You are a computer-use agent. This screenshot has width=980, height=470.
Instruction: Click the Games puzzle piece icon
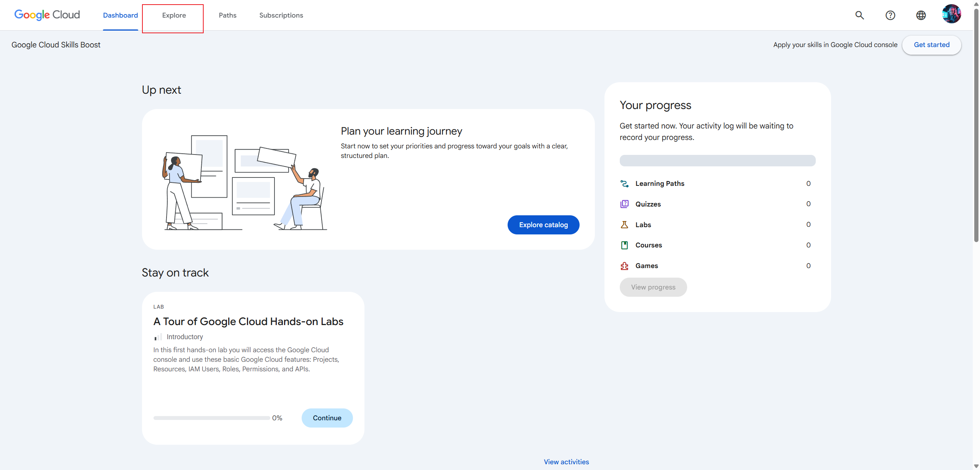pos(624,266)
